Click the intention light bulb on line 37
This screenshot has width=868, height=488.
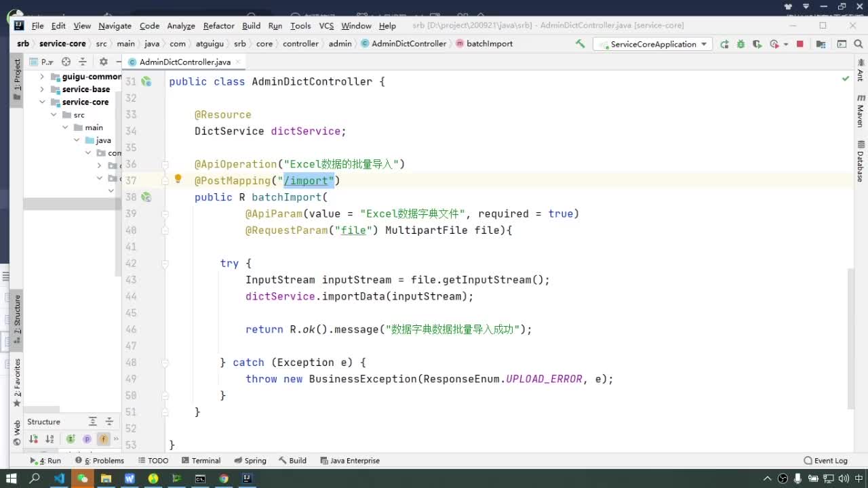(x=178, y=180)
